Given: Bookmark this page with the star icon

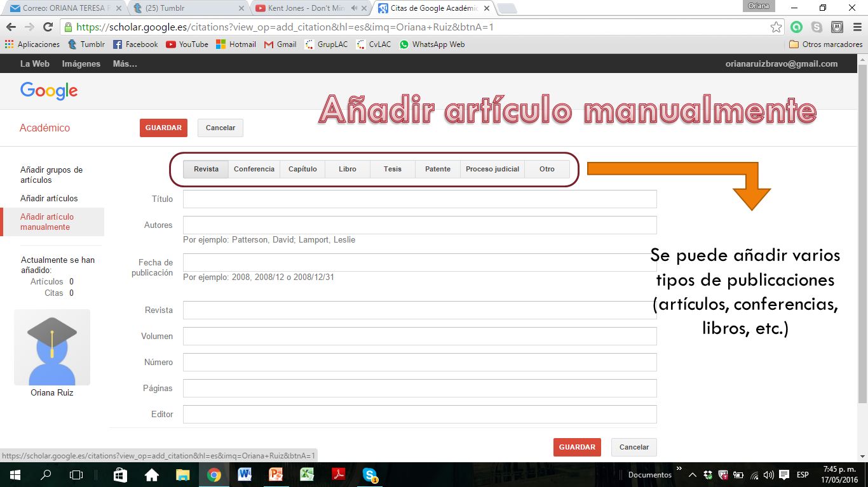Looking at the screenshot, I should 776,27.
